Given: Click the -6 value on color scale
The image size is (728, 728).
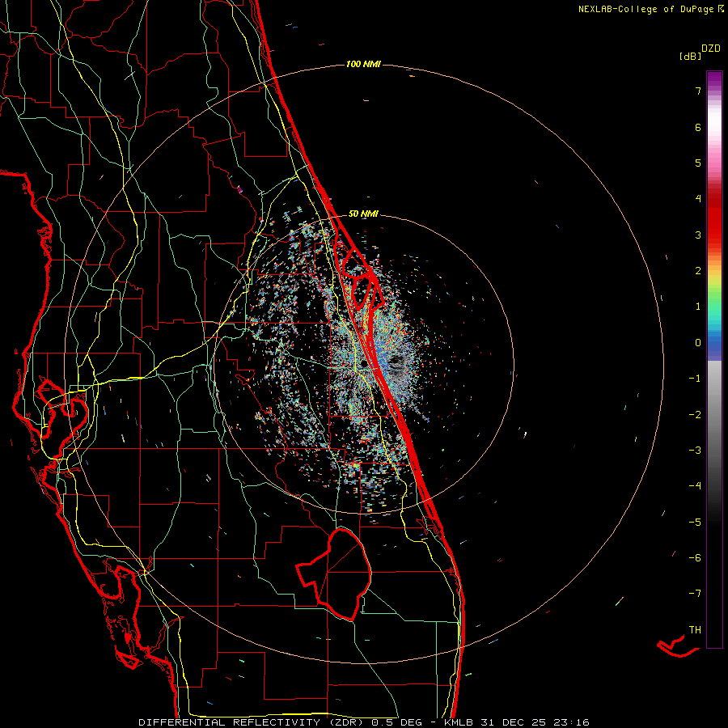Looking at the screenshot, I should pos(695,558).
